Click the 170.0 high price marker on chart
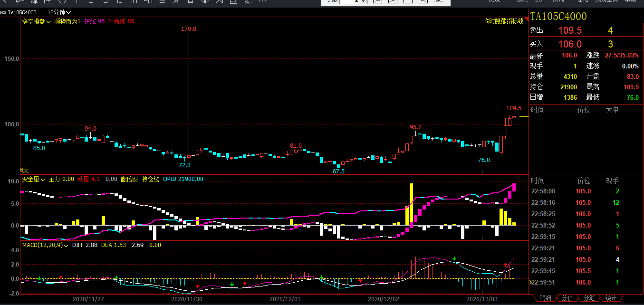The width and height of the screenshot is (644, 305). (189, 29)
